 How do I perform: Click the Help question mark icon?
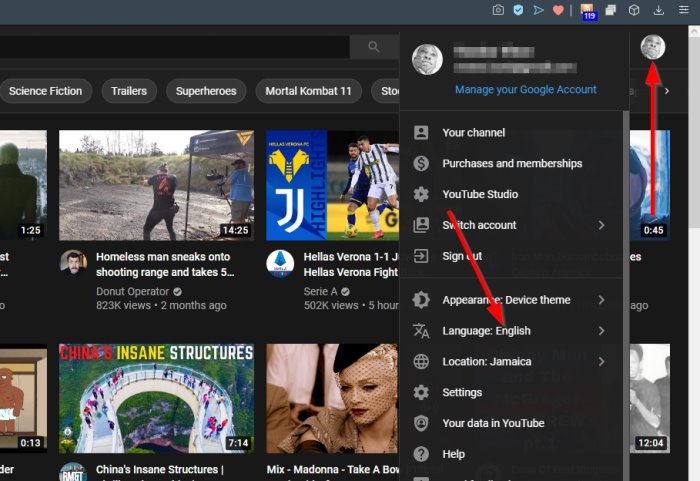point(421,454)
